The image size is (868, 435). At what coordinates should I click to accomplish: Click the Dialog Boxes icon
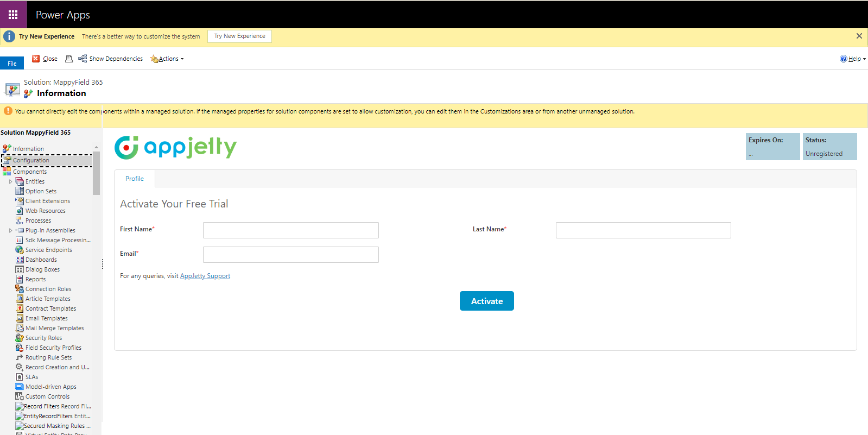(x=20, y=269)
